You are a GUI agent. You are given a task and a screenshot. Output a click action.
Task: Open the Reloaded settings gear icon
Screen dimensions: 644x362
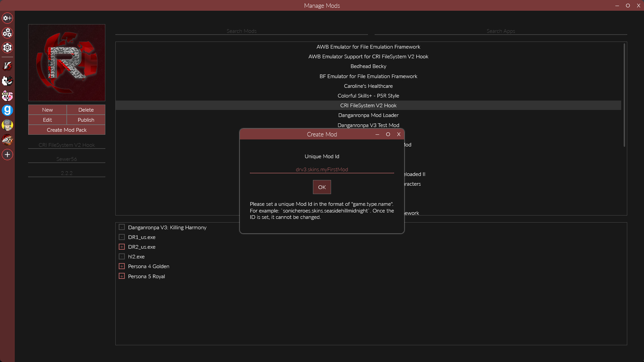point(7,48)
